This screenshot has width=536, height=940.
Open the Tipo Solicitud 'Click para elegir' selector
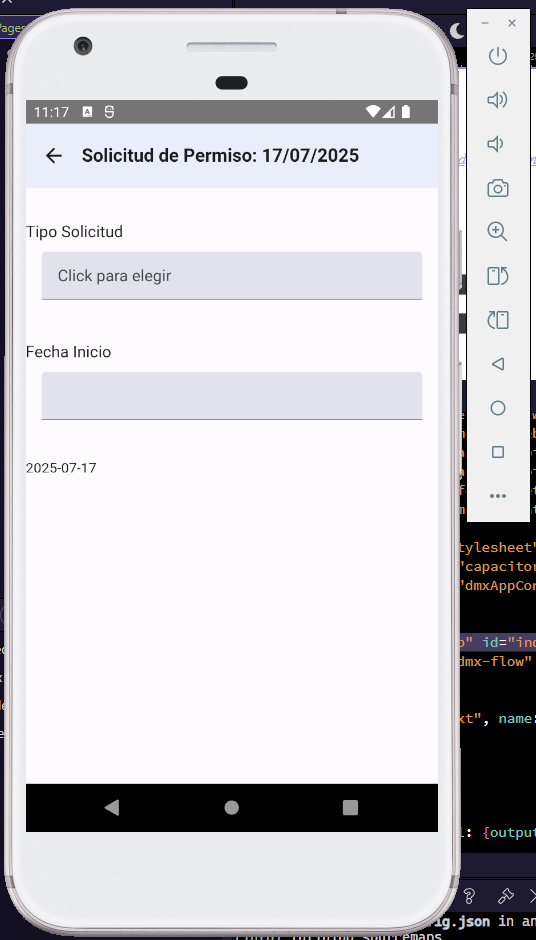[x=231, y=276]
